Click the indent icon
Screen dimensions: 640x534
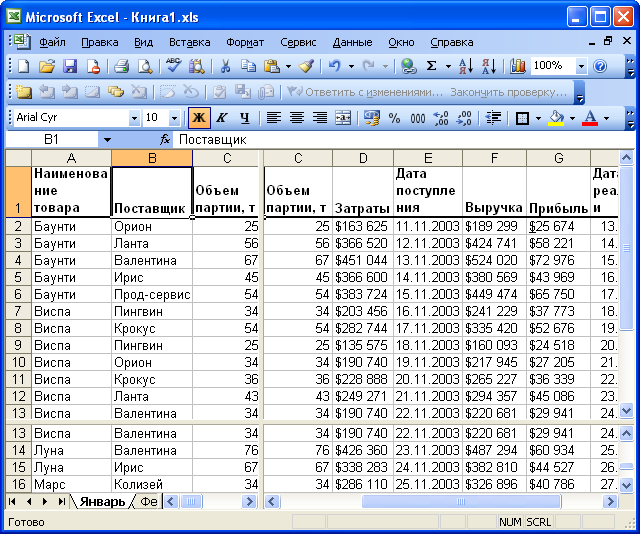493,118
